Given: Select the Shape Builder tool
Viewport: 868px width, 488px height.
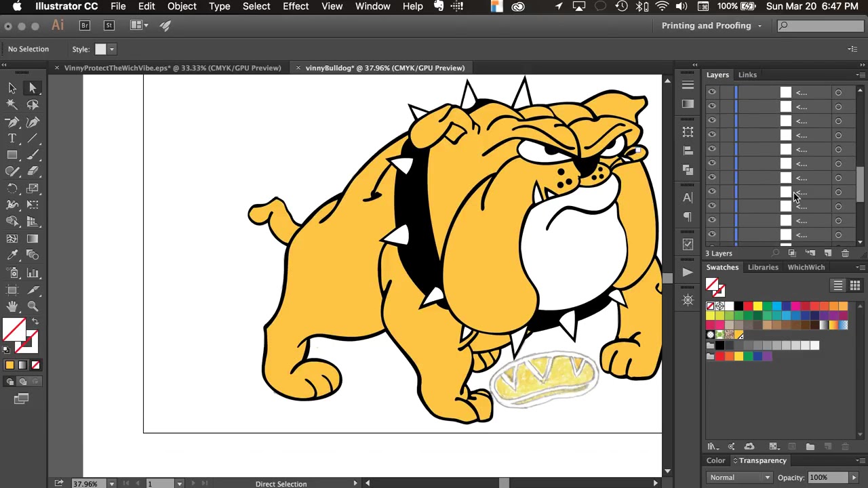Looking at the screenshot, I should click(x=12, y=222).
